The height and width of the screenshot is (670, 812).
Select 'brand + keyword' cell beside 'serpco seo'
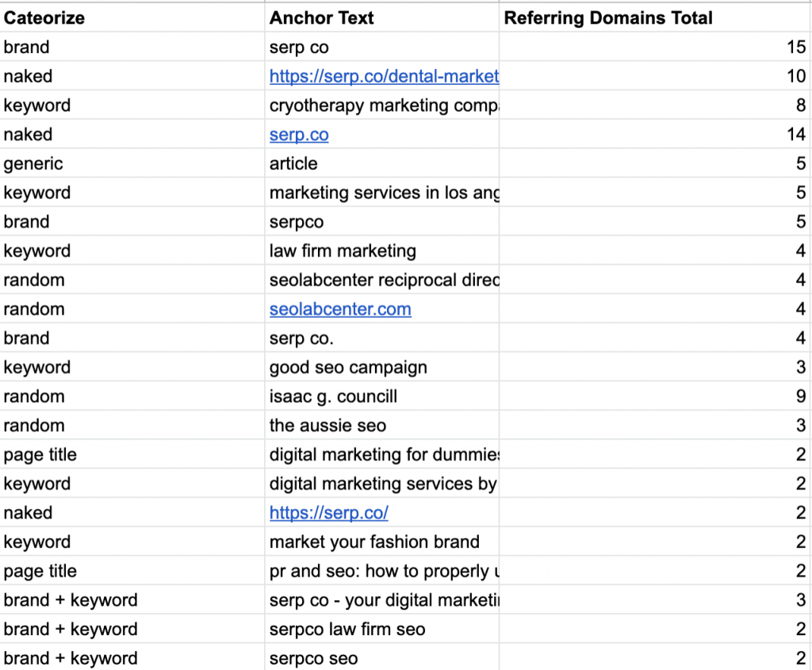click(x=132, y=658)
